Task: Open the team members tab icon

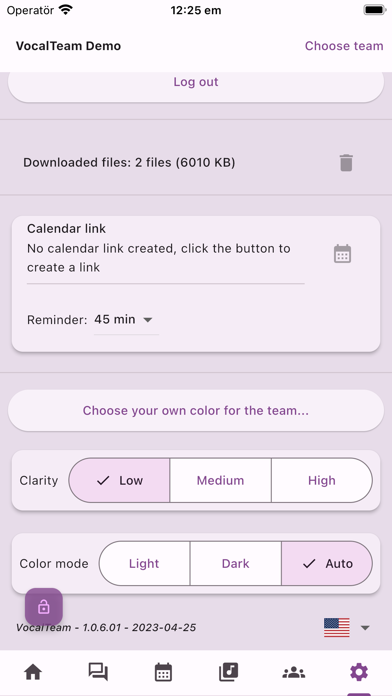Action: 294,672
